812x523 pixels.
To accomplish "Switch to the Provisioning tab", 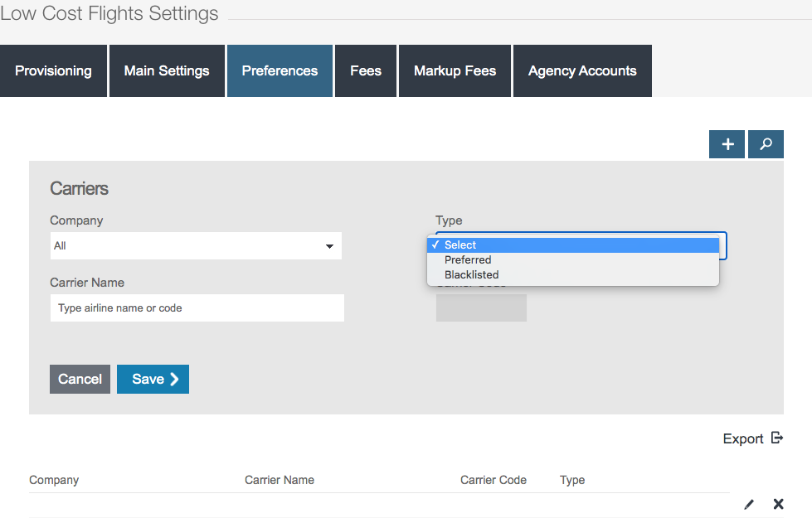I will (x=53, y=71).
